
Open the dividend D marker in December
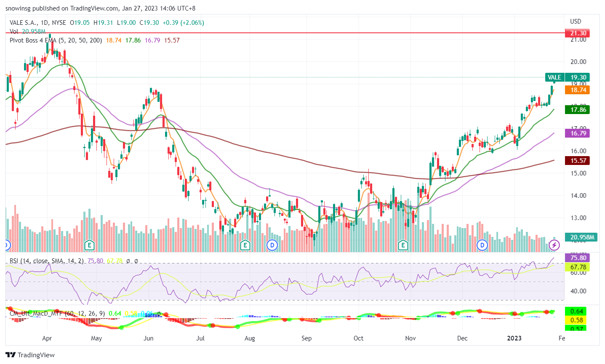click(482, 245)
